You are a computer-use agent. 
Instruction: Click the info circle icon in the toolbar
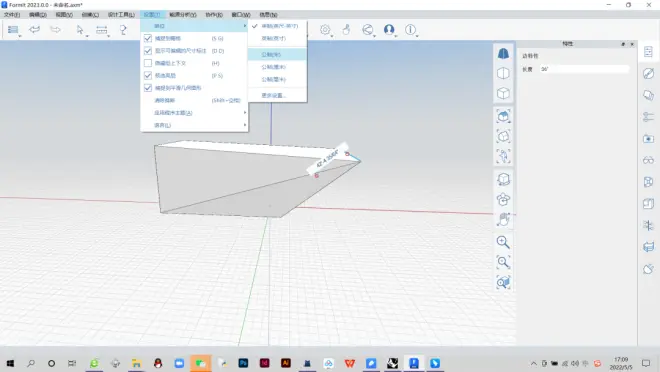pos(410,29)
